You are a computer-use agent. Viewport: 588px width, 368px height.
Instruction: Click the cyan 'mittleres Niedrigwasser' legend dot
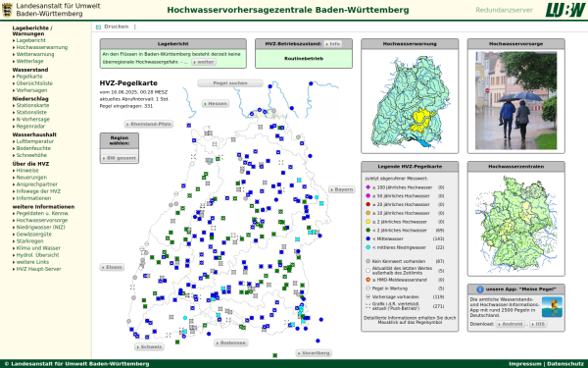click(x=367, y=247)
